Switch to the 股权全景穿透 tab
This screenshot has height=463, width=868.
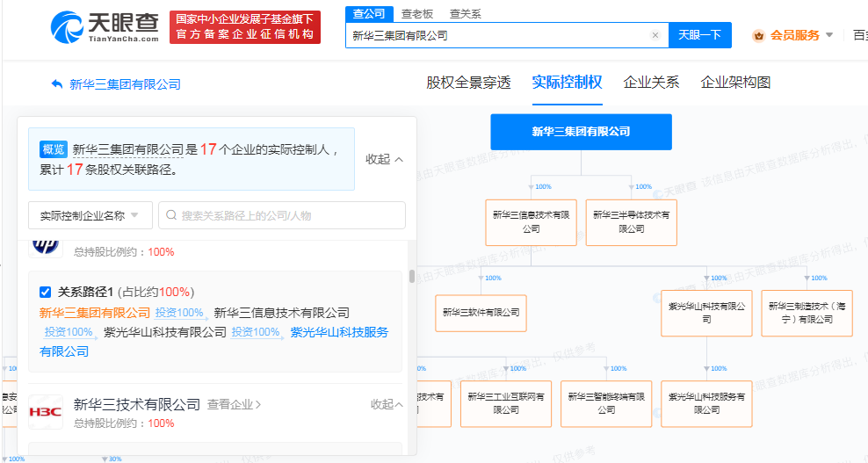point(468,83)
